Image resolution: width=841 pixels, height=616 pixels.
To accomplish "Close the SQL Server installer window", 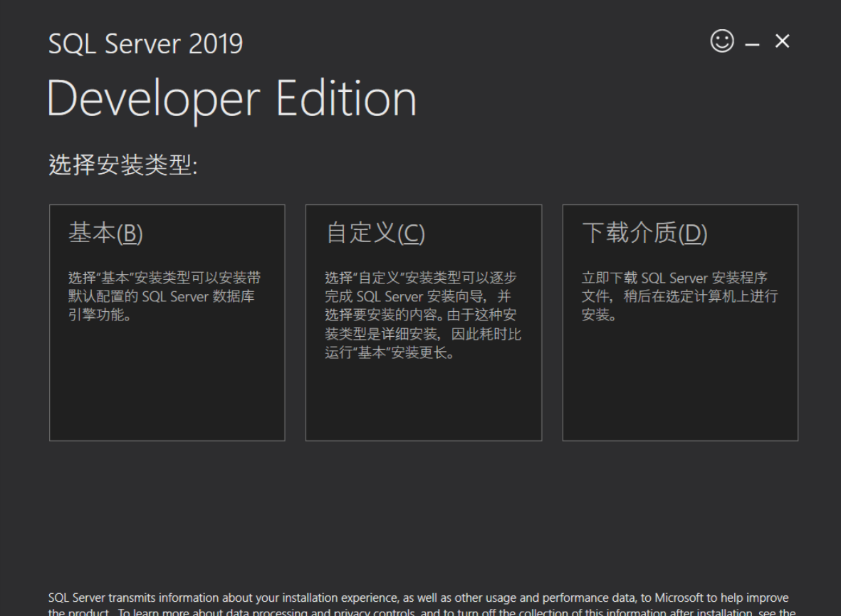I will pos(782,41).
